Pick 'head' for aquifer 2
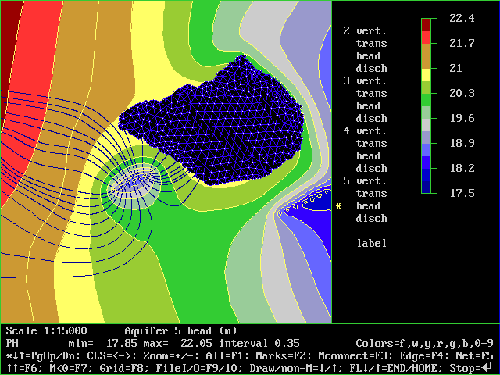 pyautogui.click(x=368, y=56)
